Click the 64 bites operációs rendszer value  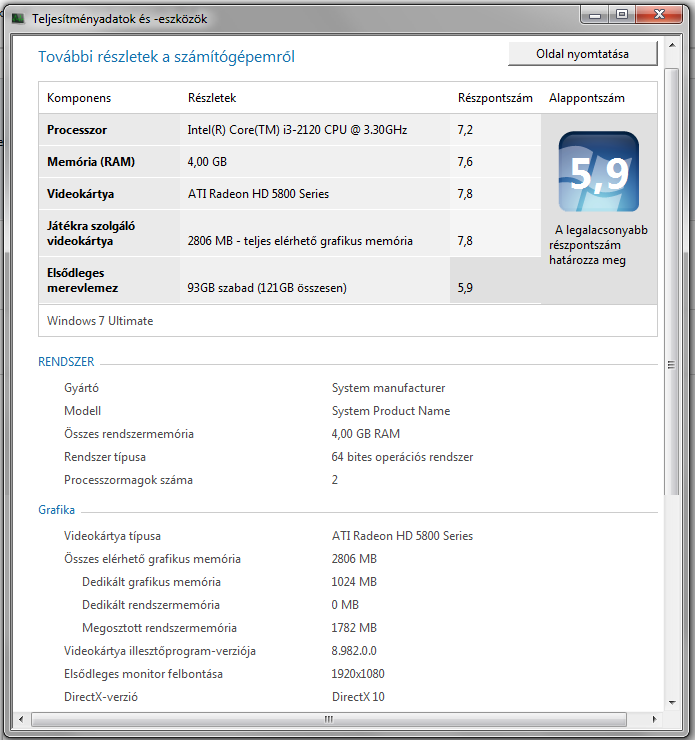click(402, 457)
